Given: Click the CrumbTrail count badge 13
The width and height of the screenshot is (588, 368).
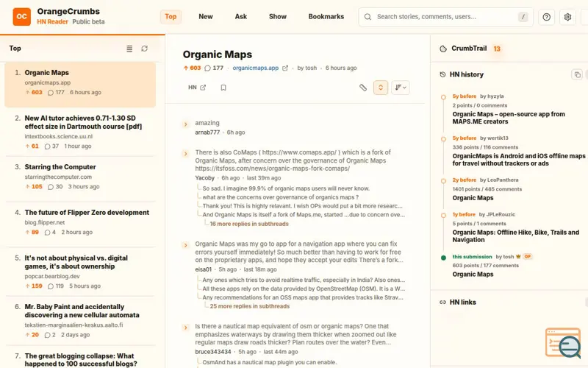Looking at the screenshot, I should pyautogui.click(x=497, y=49).
